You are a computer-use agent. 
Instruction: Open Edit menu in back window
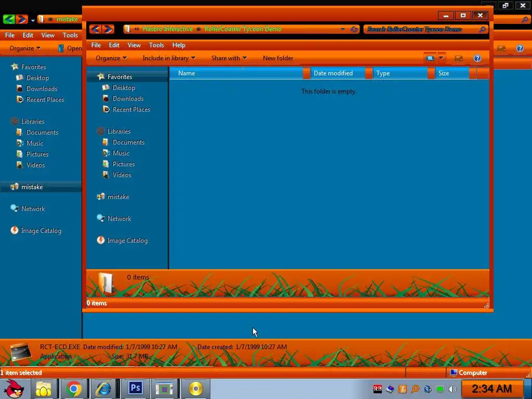[x=28, y=35]
